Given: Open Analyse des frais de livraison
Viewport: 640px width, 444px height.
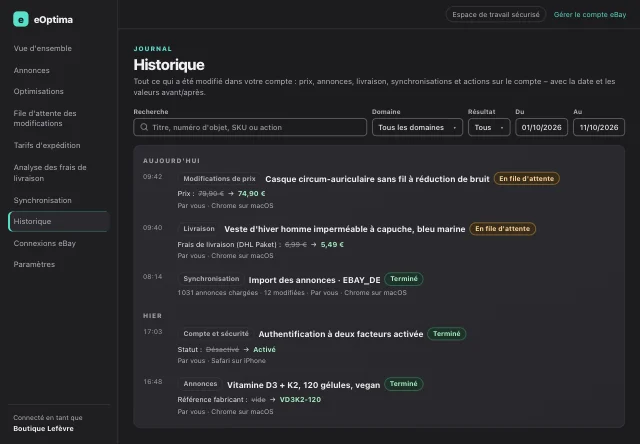Looking at the screenshot, I should [50, 173].
